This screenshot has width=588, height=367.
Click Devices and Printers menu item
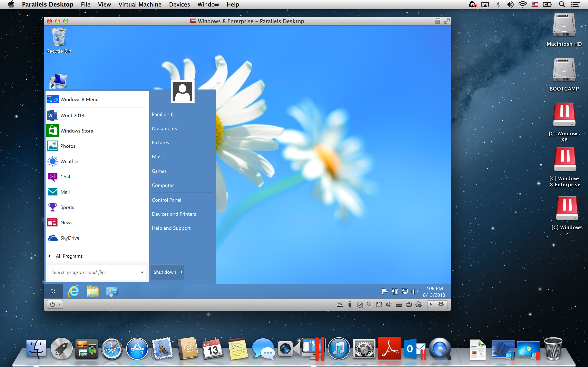(174, 213)
